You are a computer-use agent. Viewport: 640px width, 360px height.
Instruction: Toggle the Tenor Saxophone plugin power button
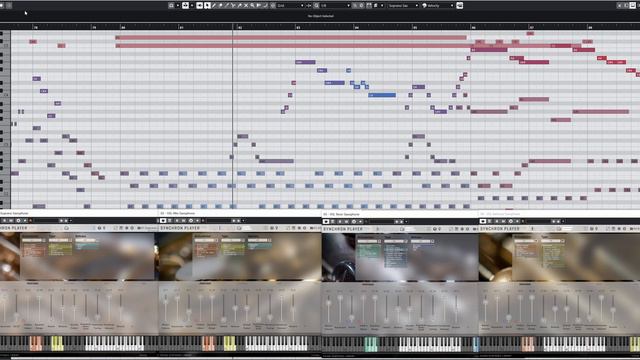coord(326,221)
